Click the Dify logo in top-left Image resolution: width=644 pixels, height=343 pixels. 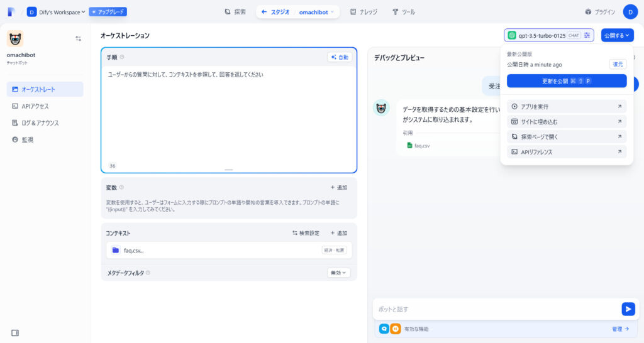pos(11,12)
